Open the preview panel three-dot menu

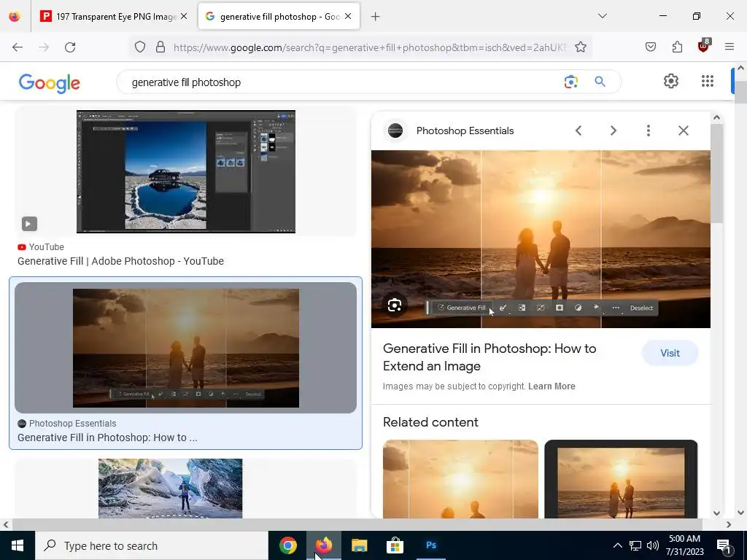pos(649,131)
